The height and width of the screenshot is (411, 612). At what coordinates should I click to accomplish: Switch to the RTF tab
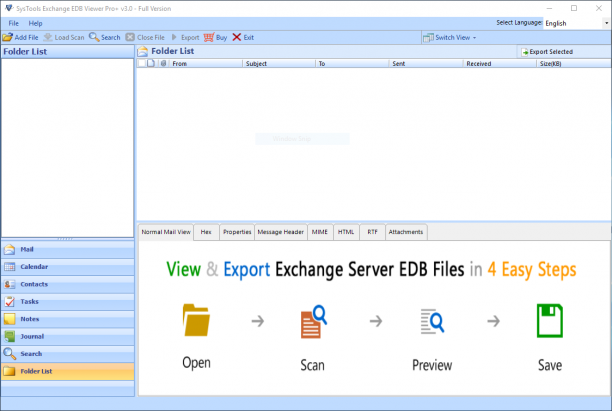coord(372,232)
